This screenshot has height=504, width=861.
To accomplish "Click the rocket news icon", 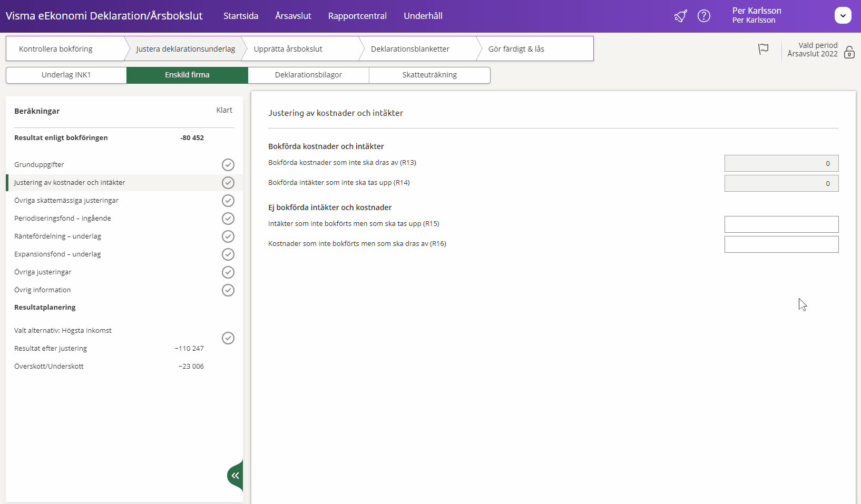I will 680,16.
